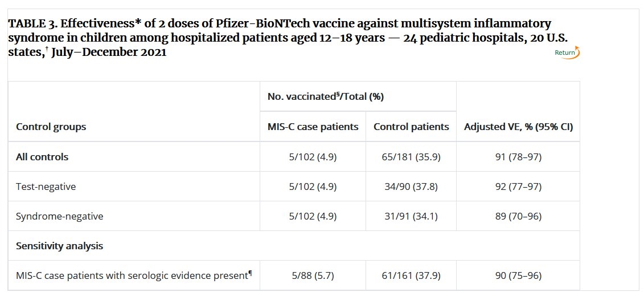The height and width of the screenshot is (300, 644).
Task: Click the "34/90 (37.8)" cell
Action: coord(411,187)
